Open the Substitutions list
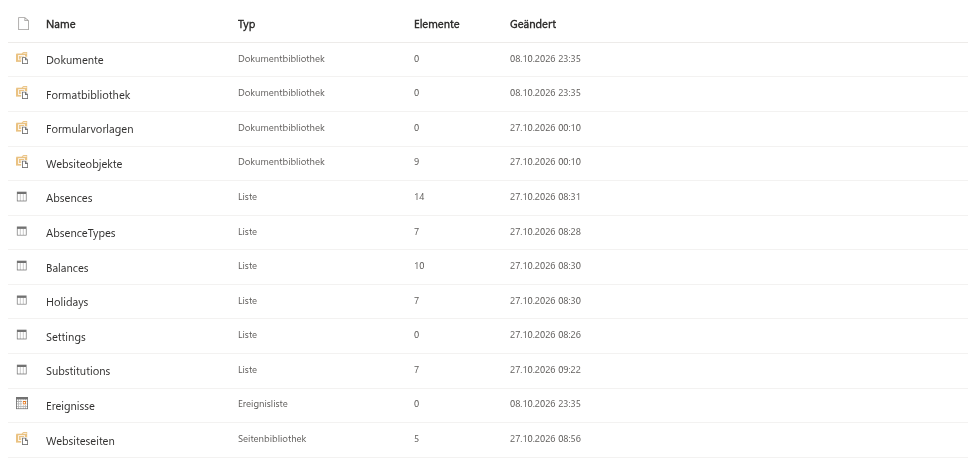968x465 pixels. (78, 371)
